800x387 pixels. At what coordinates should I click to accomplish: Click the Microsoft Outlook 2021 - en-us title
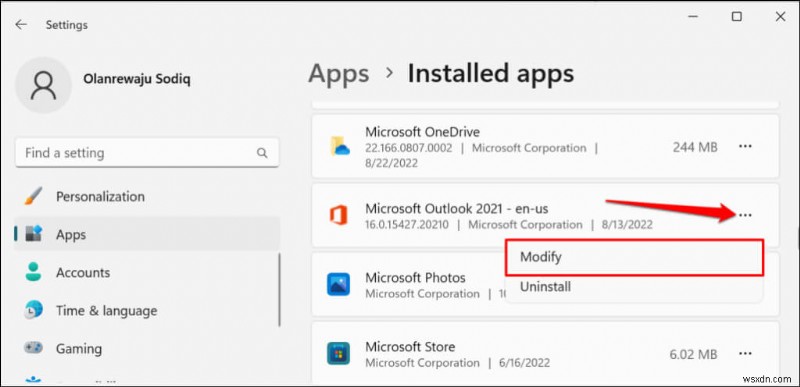point(457,208)
